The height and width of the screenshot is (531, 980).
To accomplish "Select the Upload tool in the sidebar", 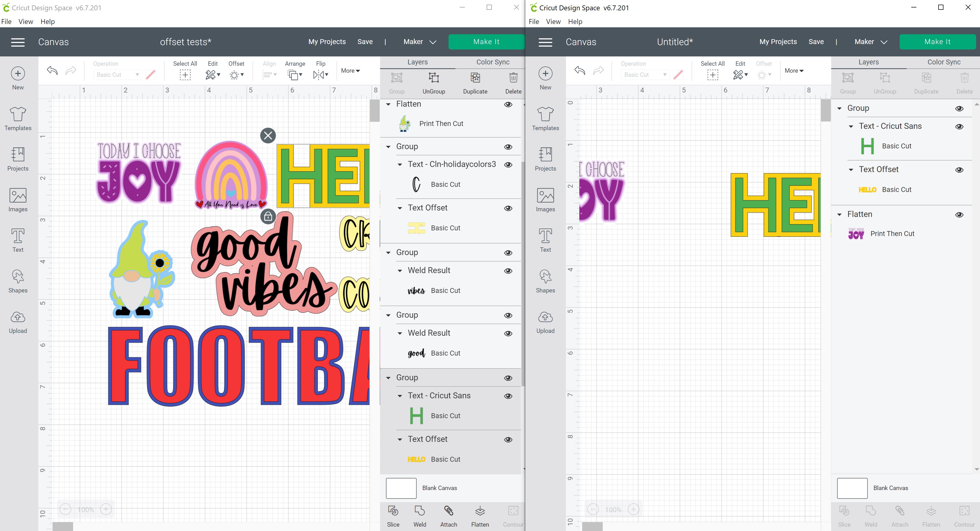I will click(18, 322).
